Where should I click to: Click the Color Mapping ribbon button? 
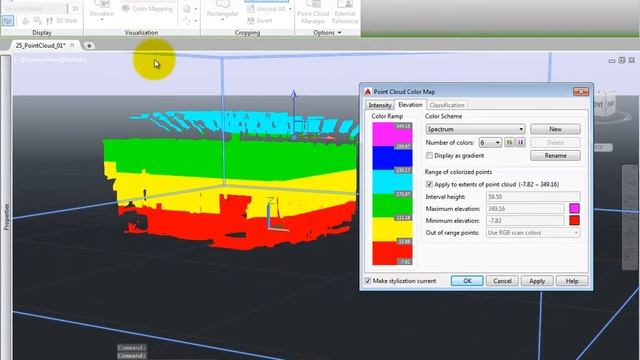(x=148, y=9)
